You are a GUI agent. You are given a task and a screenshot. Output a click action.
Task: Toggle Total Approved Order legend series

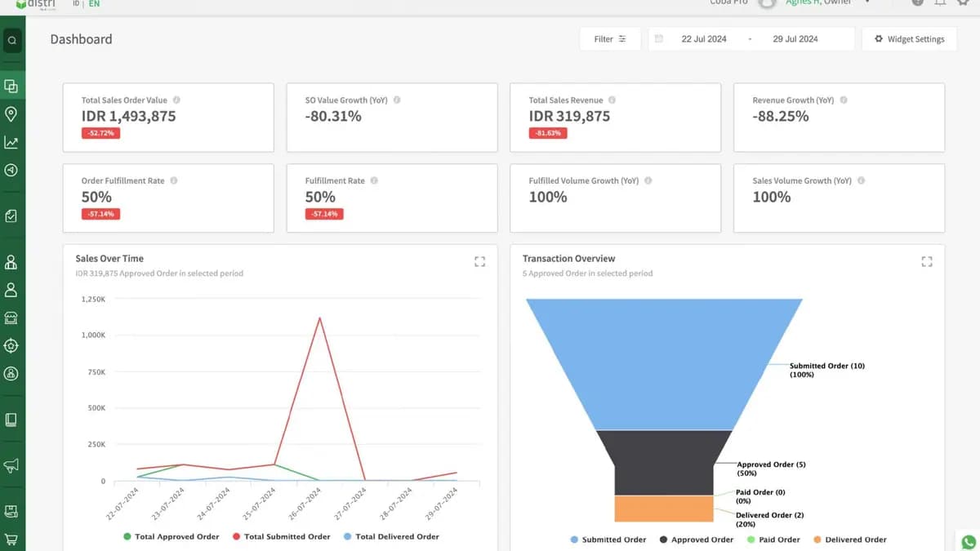click(x=171, y=536)
